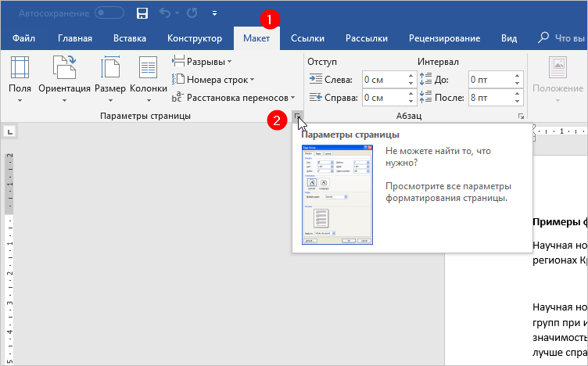Open the Размер page size tool
The height and width of the screenshot is (366, 588).
coord(109,78)
